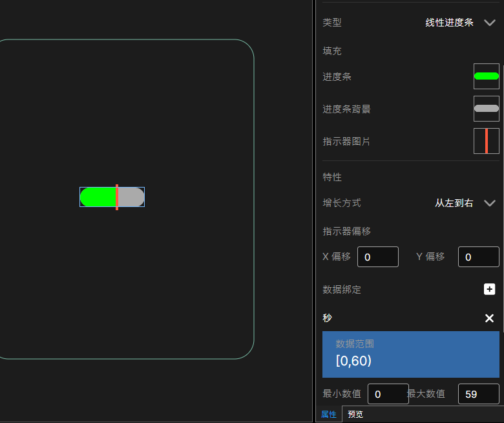Click the 特性 section heading

click(x=332, y=177)
